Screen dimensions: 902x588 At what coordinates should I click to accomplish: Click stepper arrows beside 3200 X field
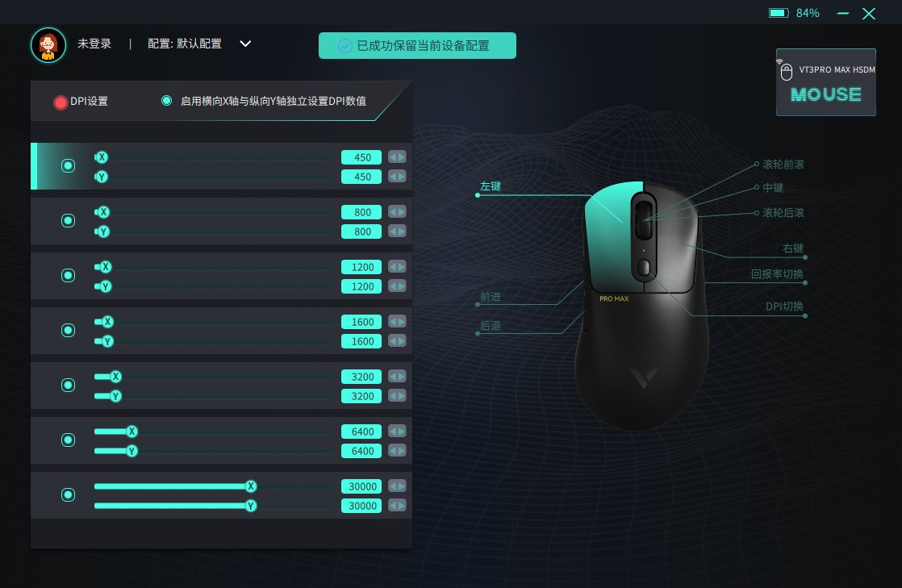coord(397,377)
